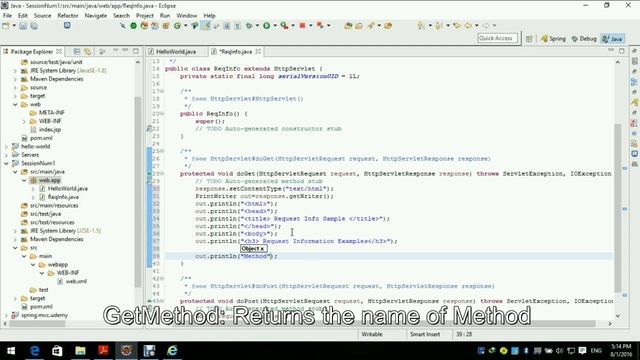This screenshot has height=360, width=640.
Task: Click the green Run play button
Action: click(267, 26)
